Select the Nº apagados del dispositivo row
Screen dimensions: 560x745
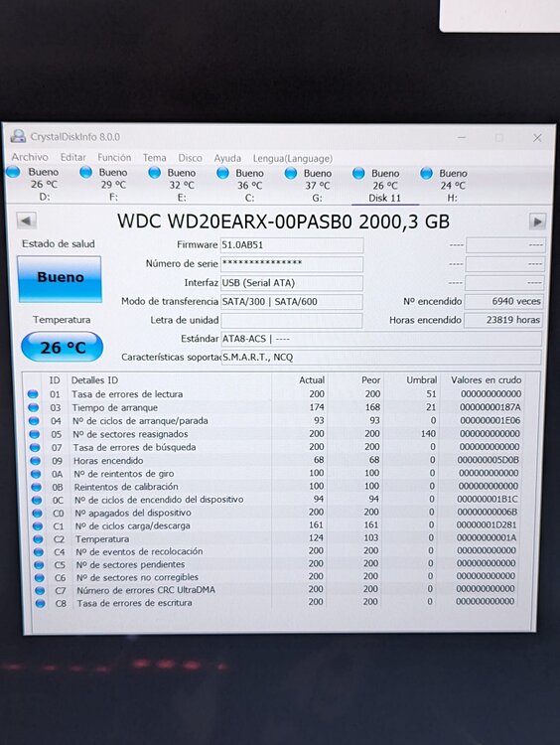pyautogui.click(x=279, y=513)
